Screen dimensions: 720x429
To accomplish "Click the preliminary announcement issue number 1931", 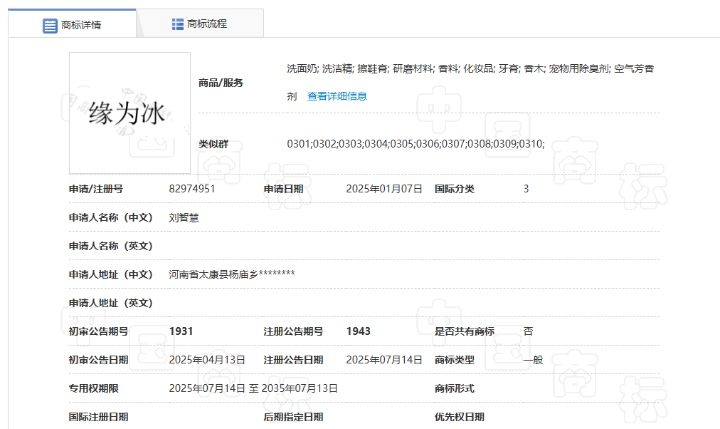I will (x=181, y=330).
